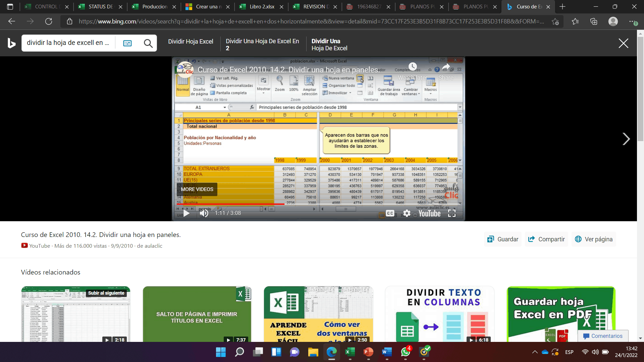Click the search magnifier icon
Image resolution: width=644 pixels, height=362 pixels.
148,43
